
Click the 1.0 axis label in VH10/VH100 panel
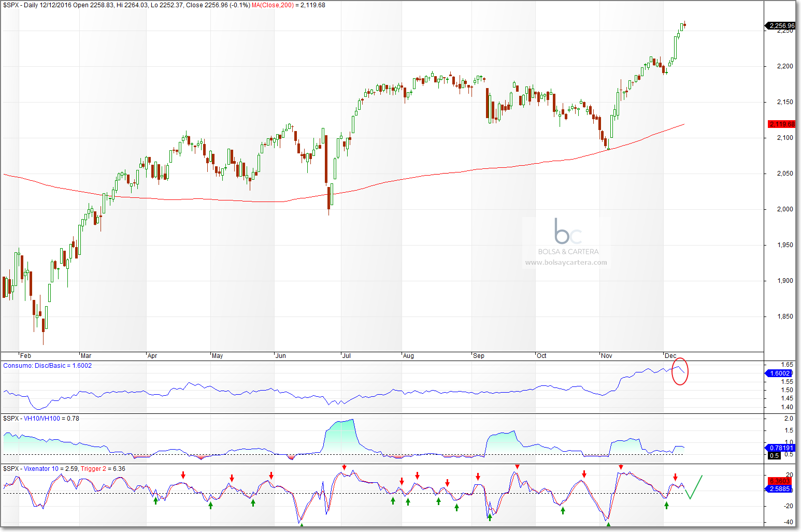click(x=789, y=442)
